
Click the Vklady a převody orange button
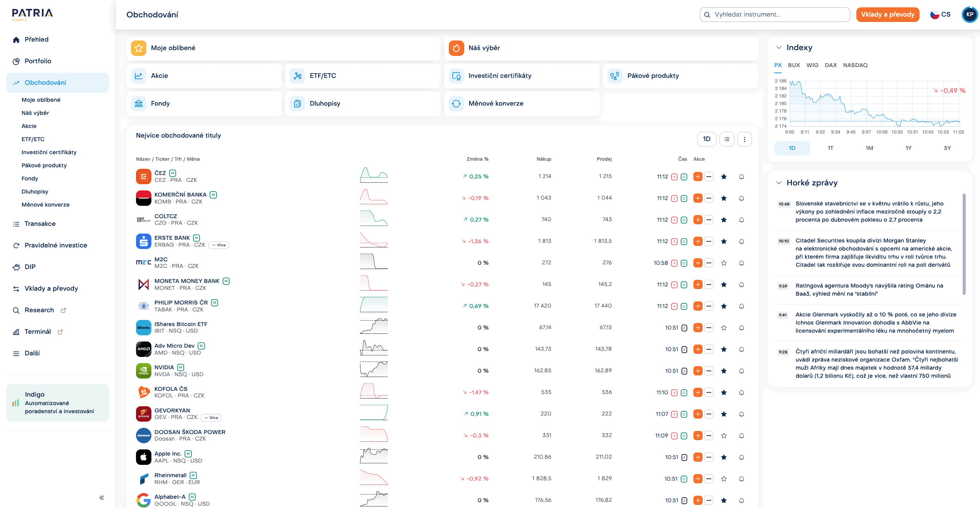(888, 15)
